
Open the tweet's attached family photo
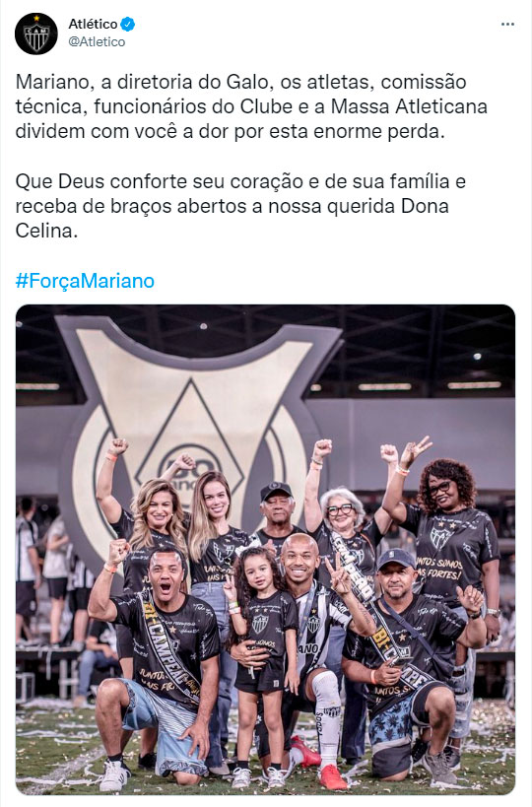tap(265, 550)
